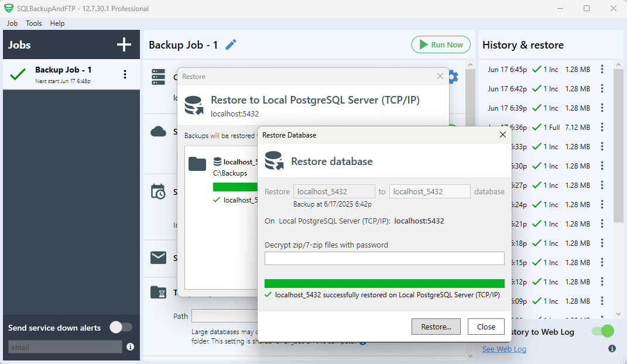Open options for the 6:21p backup entry

click(x=602, y=224)
